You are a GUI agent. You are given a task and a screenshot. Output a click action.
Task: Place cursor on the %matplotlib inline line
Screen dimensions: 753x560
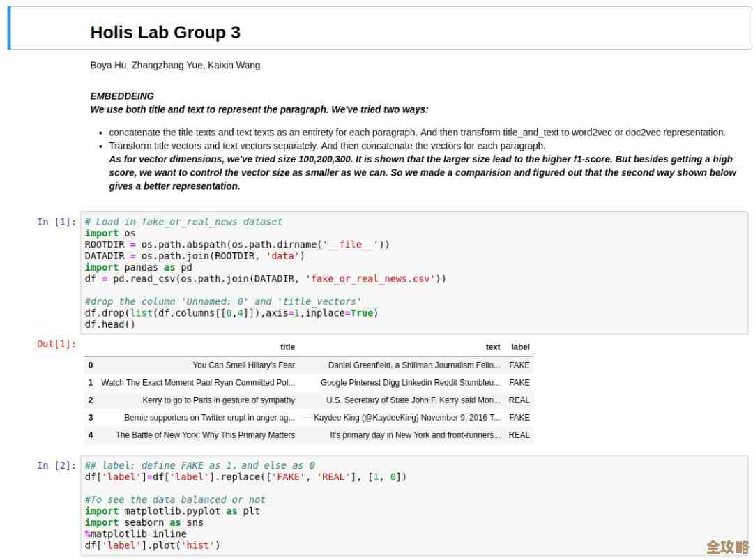[x=136, y=534]
